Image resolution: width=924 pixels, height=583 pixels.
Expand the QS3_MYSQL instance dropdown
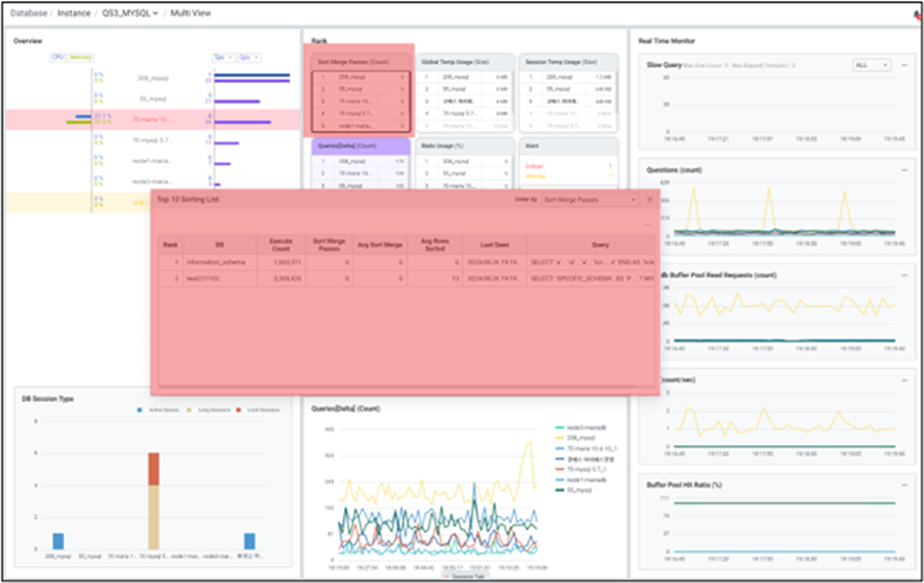click(x=132, y=14)
